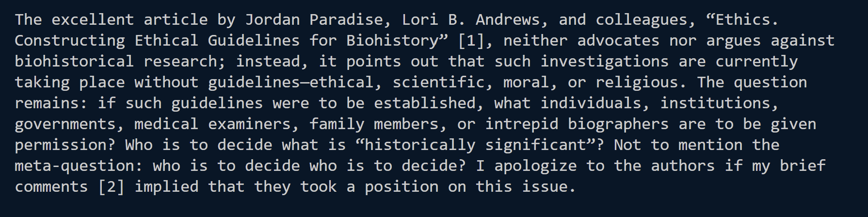This screenshot has width=868, height=217.
Task: Click the word "colleagues"
Action: point(642,20)
